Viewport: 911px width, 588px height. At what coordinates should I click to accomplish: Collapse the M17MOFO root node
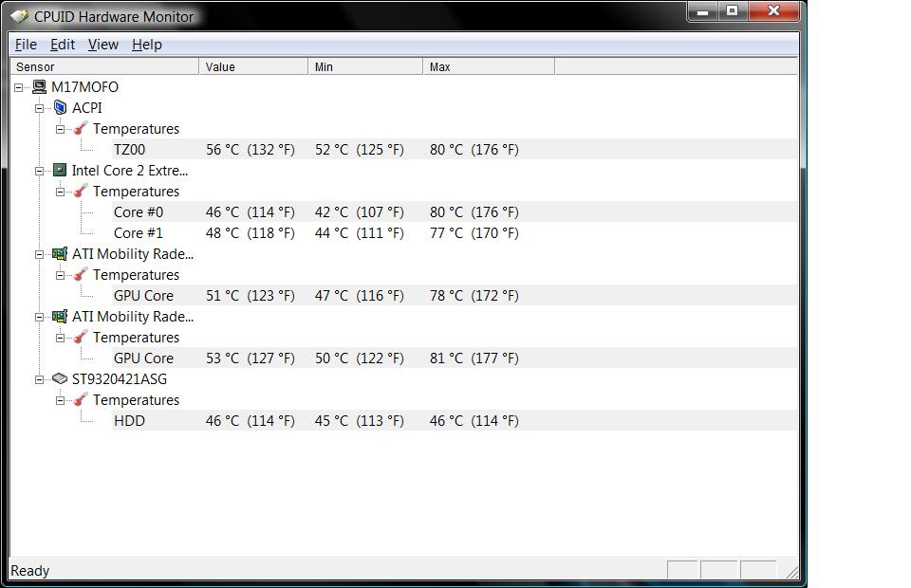19,87
